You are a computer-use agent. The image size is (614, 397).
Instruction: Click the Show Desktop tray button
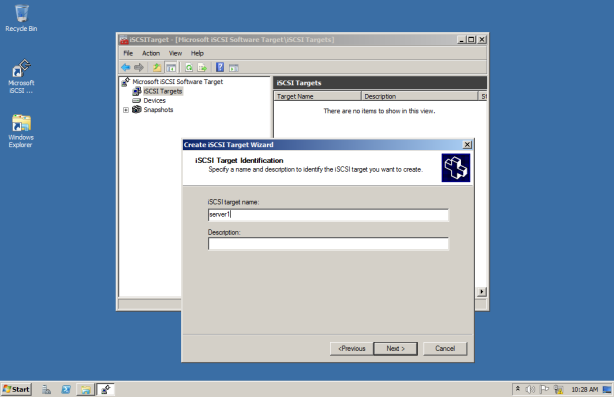coord(607,390)
